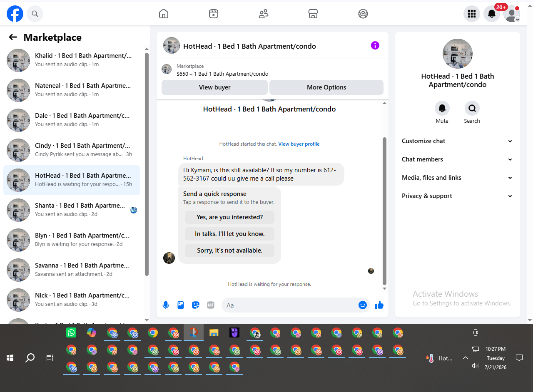Click HotHead's avatar beside the quick responses
The height and width of the screenshot is (392, 533).
pyautogui.click(x=169, y=258)
